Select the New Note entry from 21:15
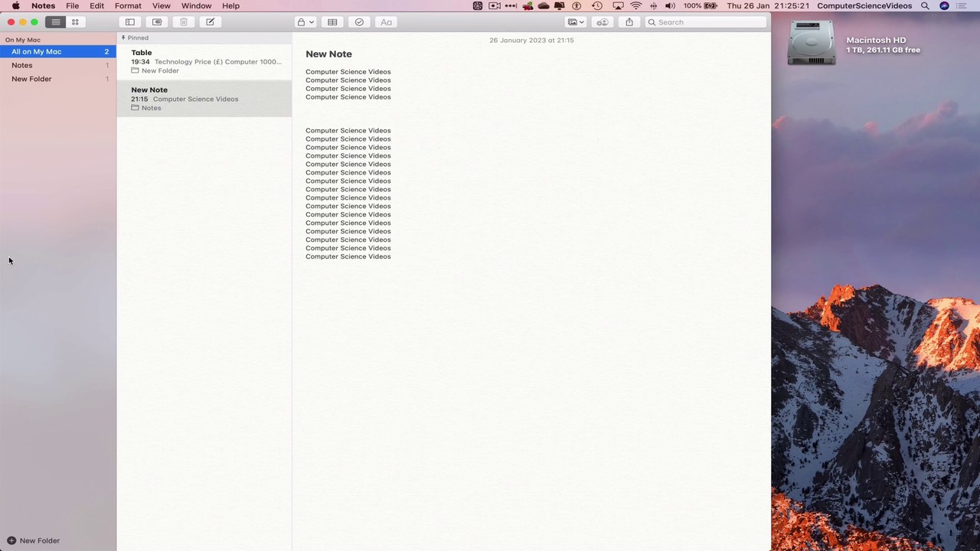This screenshot has width=980, height=551. (204, 99)
